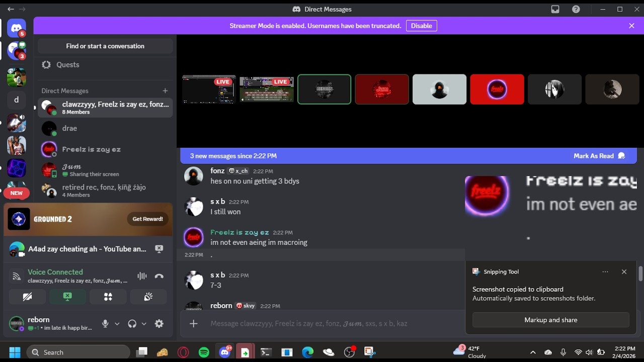Screen dimensions: 644x362
Task: Toggle screen share button in voice panel
Action: pos(67,297)
